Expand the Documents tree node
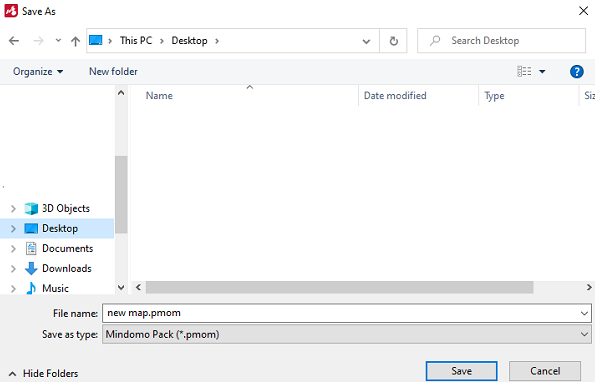595x382 pixels. [13, 248]
